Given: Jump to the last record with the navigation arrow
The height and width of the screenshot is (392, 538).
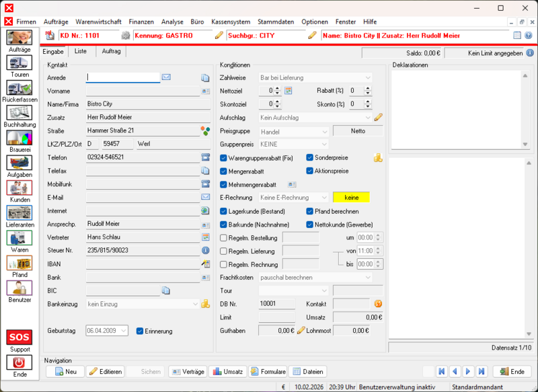Looking at the screenshot, I should (x=480, y=371).
